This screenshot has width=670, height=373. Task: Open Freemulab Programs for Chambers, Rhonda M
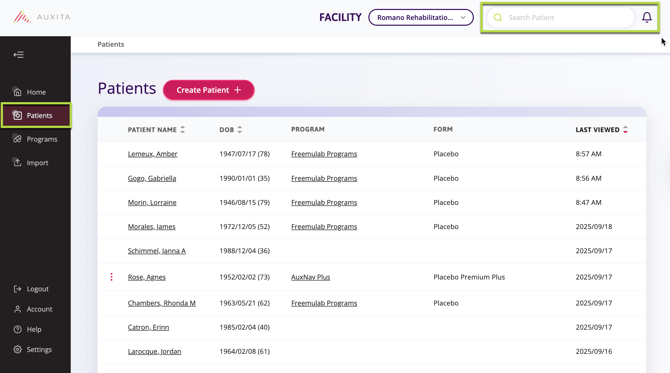324,303
